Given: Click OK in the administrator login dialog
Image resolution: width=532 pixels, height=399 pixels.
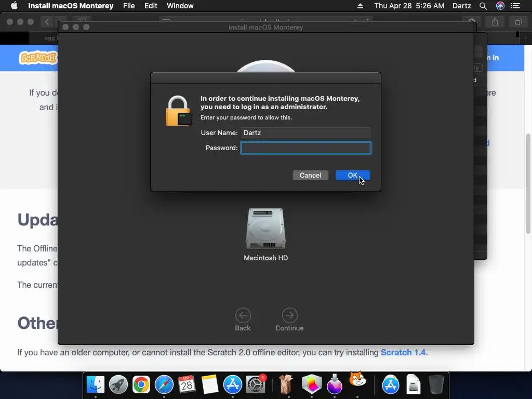Looking at the screenshot, I should pos(353,176).
